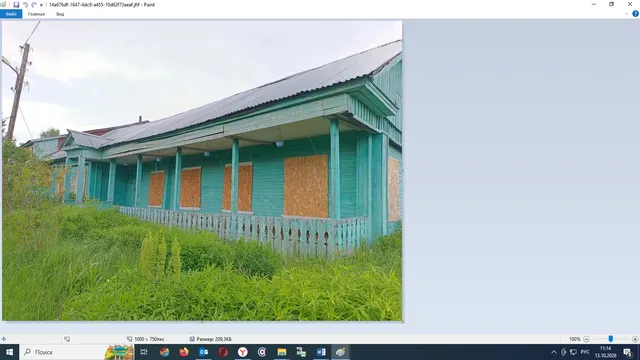Click the Save icon in quick access toolbar

pyautogui.click(x=16, y=4)
